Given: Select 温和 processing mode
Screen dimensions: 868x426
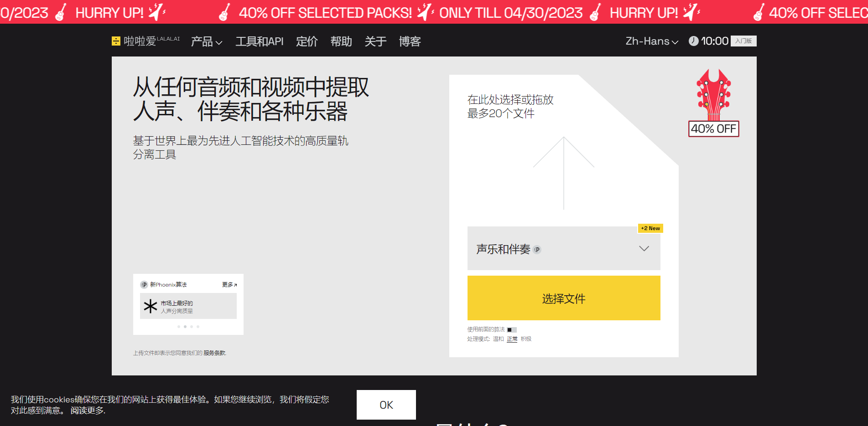Looking at the screenshot, I should 498,339.
